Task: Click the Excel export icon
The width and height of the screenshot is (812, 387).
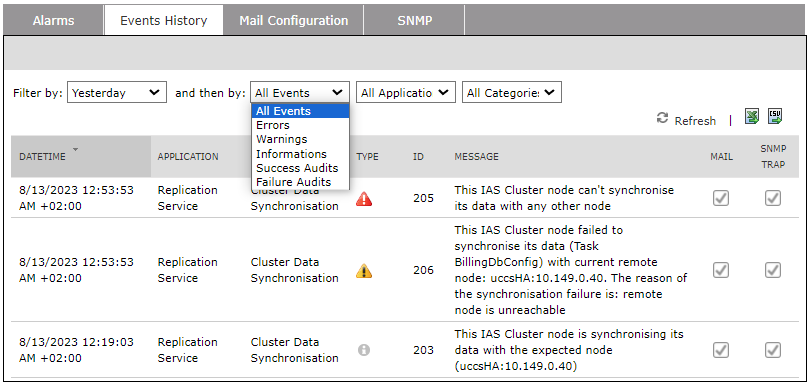Action: coord(752,117)
